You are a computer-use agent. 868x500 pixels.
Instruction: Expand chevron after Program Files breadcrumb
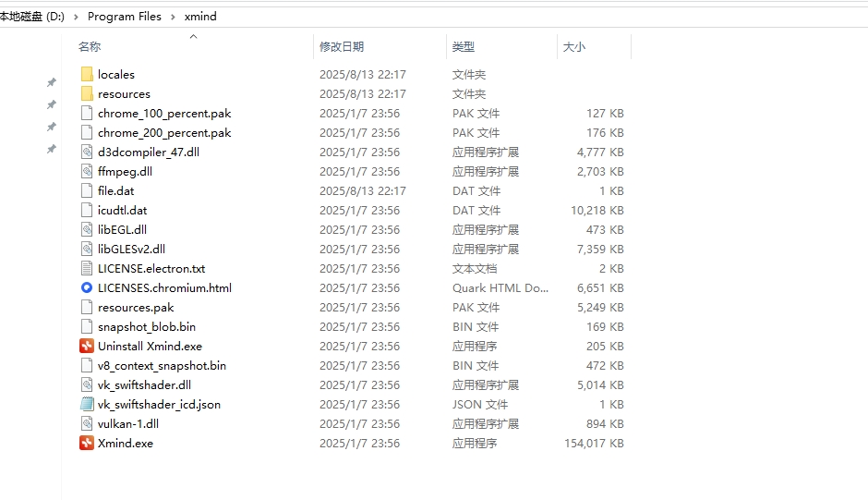[173, 18]
